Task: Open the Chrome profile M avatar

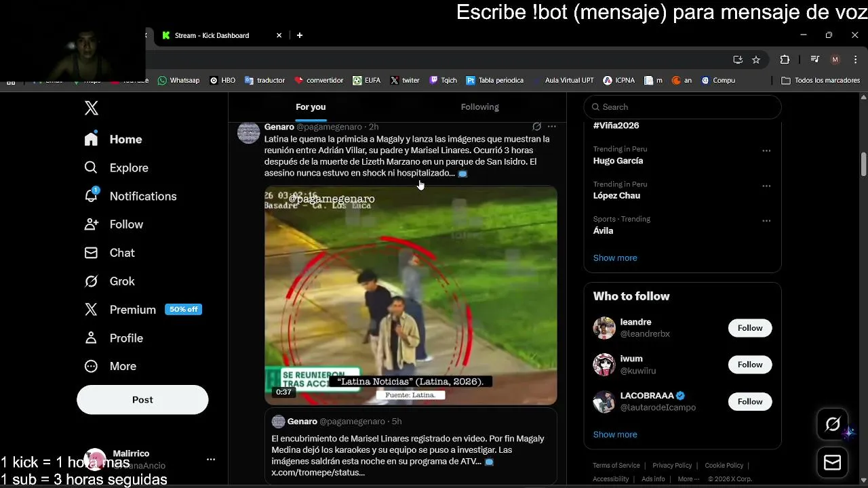Action: click(x=835, y=60)
